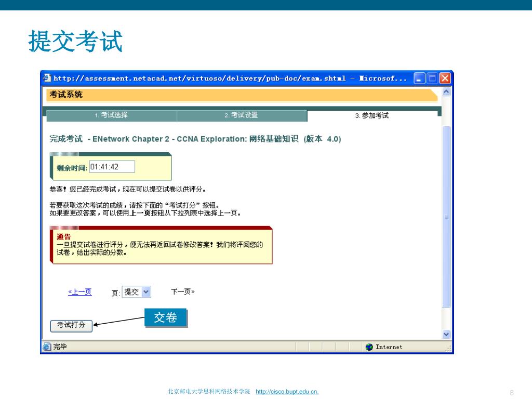
Task: Minimize the exam browser window
Action: click(419, 78)
